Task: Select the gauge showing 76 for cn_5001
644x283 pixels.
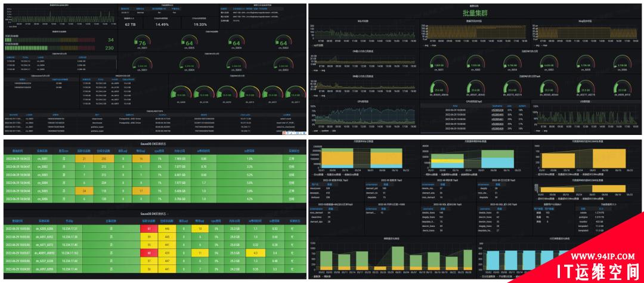Action: click(142, 42)
